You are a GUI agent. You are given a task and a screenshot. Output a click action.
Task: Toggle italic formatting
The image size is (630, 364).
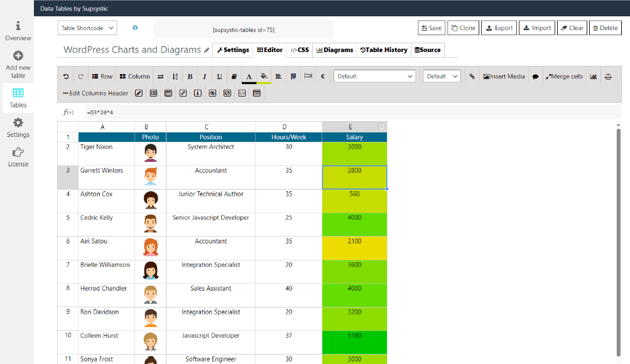coord(204,77)
